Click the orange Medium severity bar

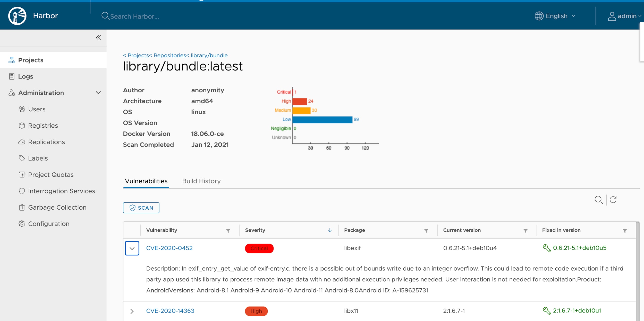pos(302,111)
